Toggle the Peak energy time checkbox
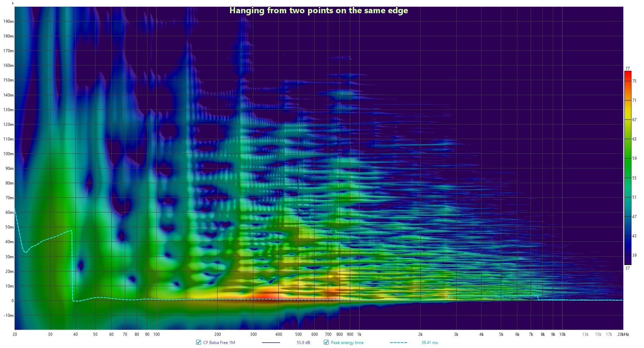Viewport: 644px width, 348px height. [x=326, y=342]
